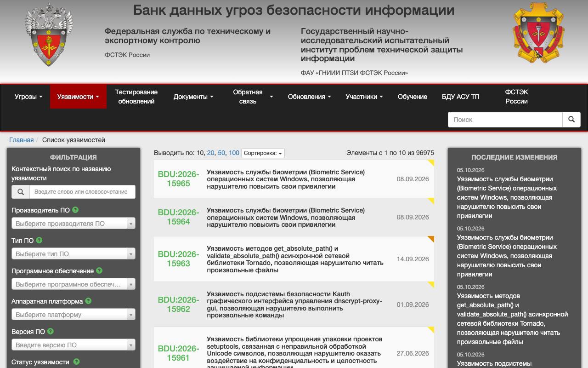Click the site search input field
The width and height of the screenshot is (588, 368).
tap(505, 120)
